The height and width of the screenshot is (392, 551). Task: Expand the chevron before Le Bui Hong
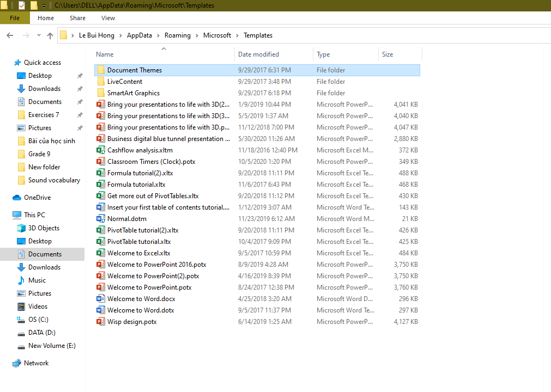click(72, 35)
